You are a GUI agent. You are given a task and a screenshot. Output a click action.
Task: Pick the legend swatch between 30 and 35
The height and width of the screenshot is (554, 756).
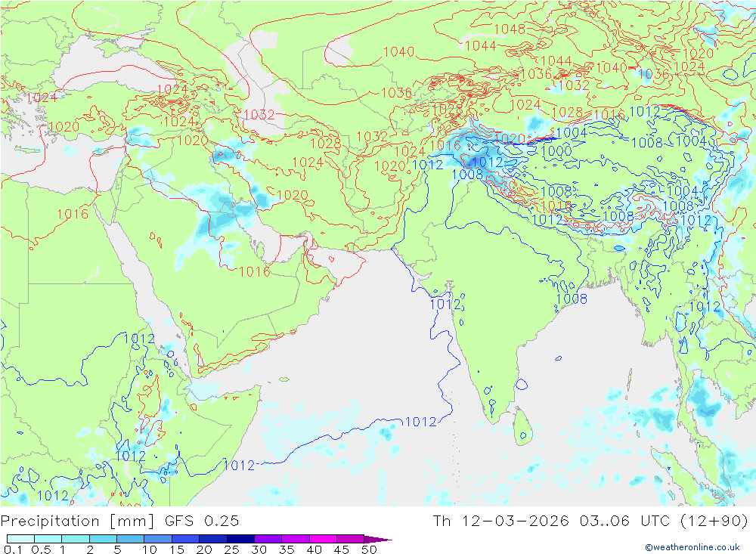[268, 539]
